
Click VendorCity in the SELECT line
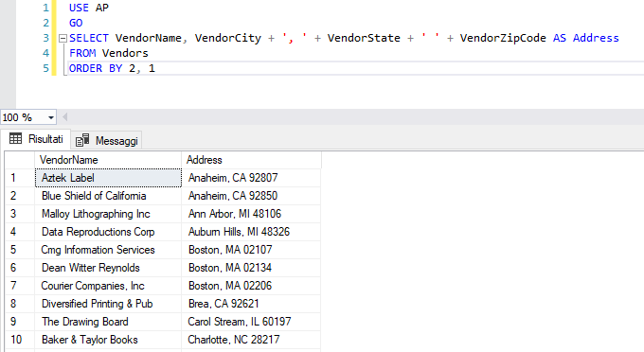coord(228,38)
